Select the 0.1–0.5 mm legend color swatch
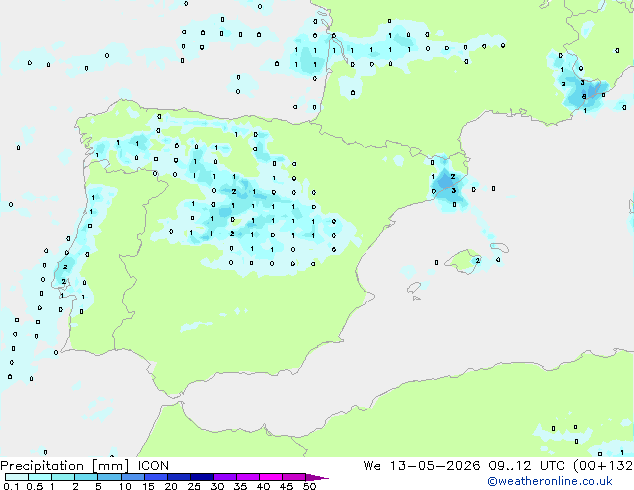This screenshot has width=634, height=490. coord(17,477)
